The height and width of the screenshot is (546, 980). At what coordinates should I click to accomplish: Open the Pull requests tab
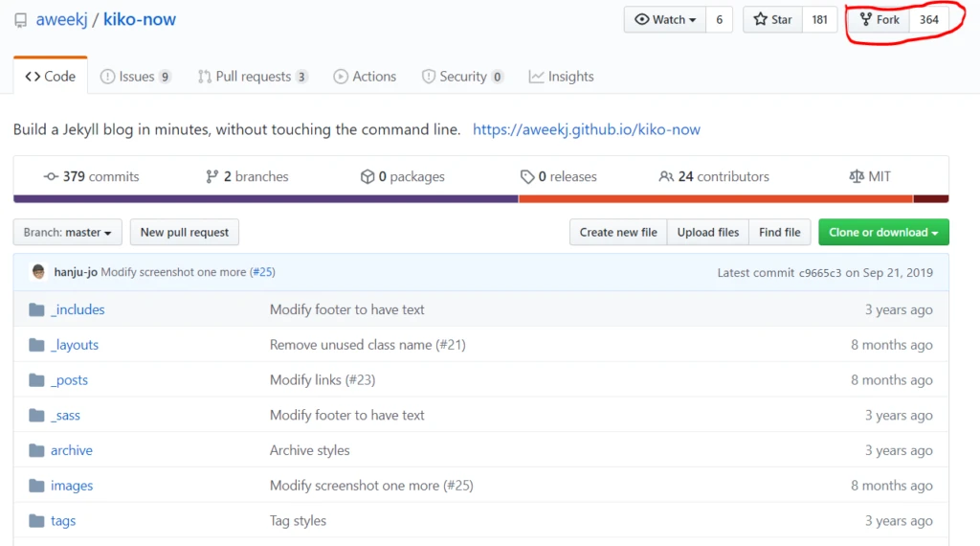pos(252,77)
